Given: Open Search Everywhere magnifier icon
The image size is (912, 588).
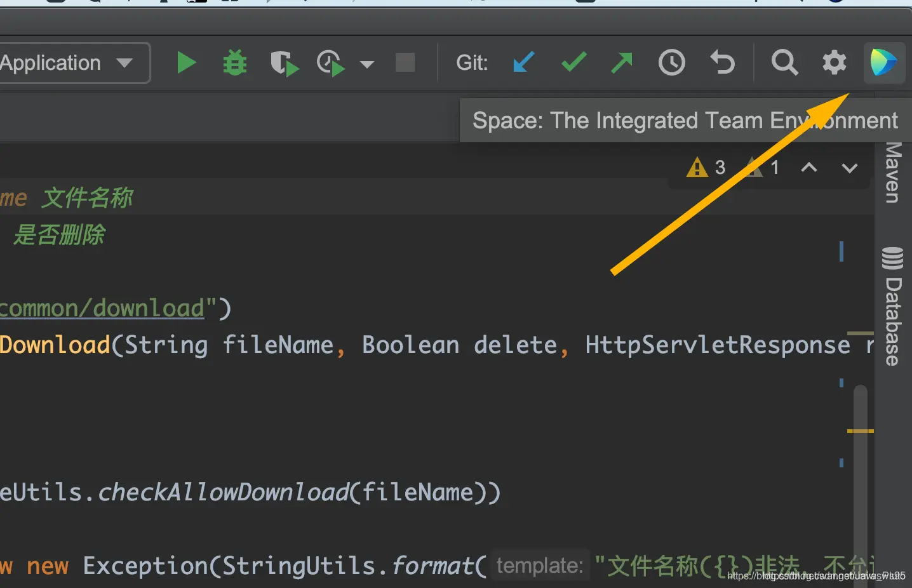Looking at the screenshot, I should pyautogui.click(x=784, y=63).
